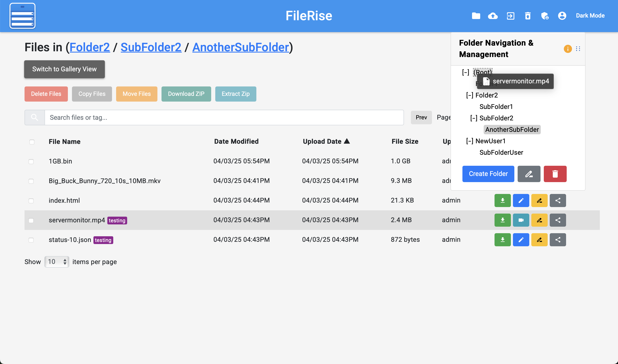Collapse the NewUser1 tree node
This screenshot has height=364, width=618.
[470, 141]
